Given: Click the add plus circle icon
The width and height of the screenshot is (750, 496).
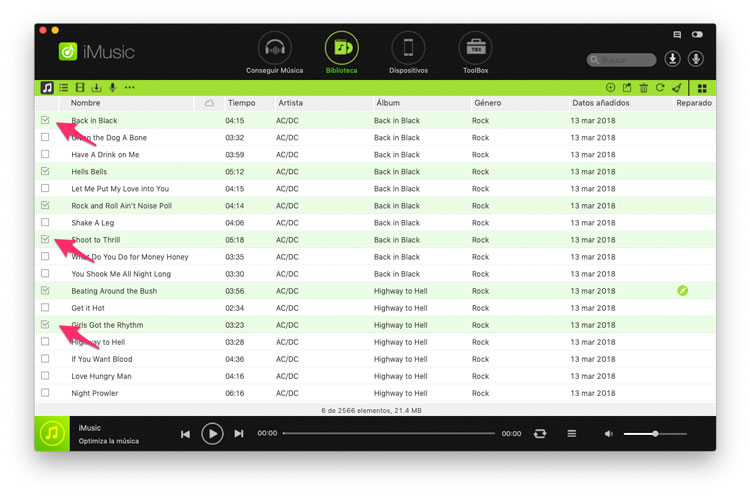Looking at the screenshot, I should (610, 88).
